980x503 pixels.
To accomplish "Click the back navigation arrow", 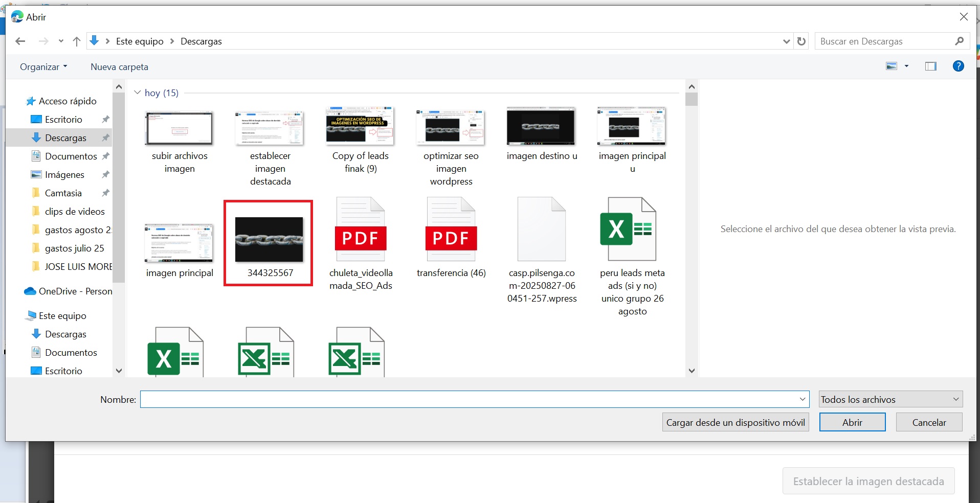I will pyautogui.click(x=20, y=41).
